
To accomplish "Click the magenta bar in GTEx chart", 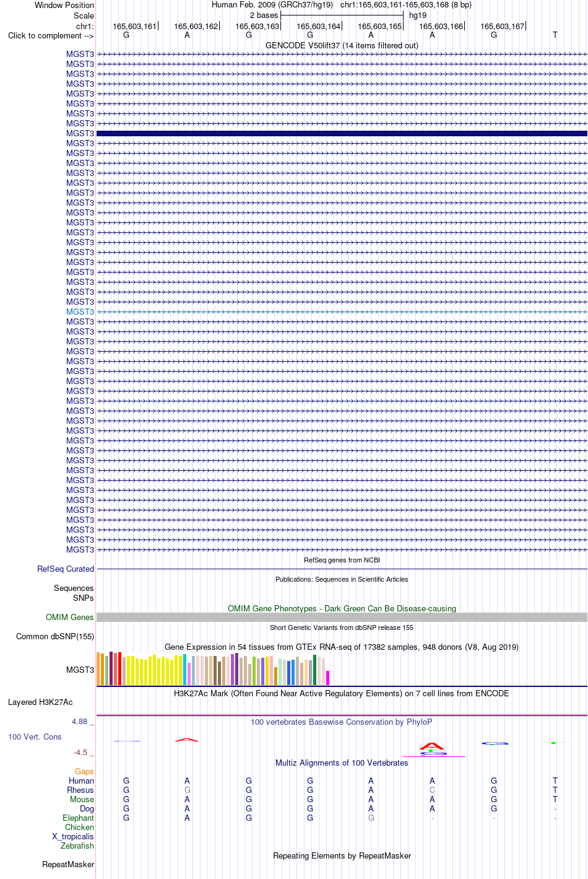I will pyautogui.click(x=328, y=678).
